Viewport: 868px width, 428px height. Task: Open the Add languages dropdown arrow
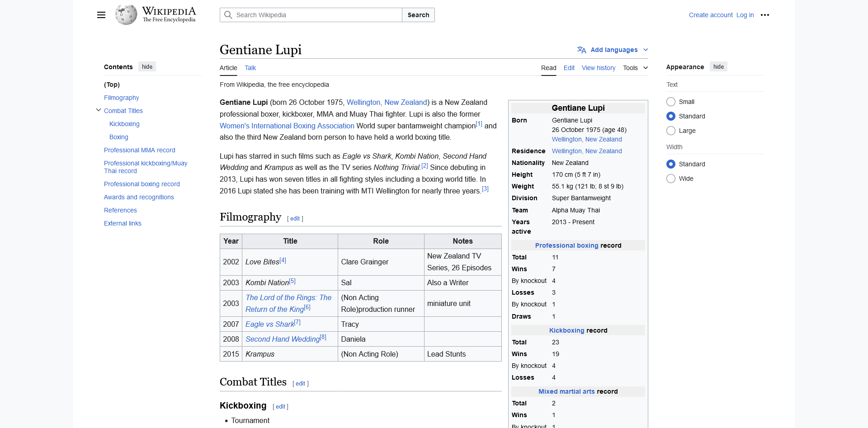(646, 50)
